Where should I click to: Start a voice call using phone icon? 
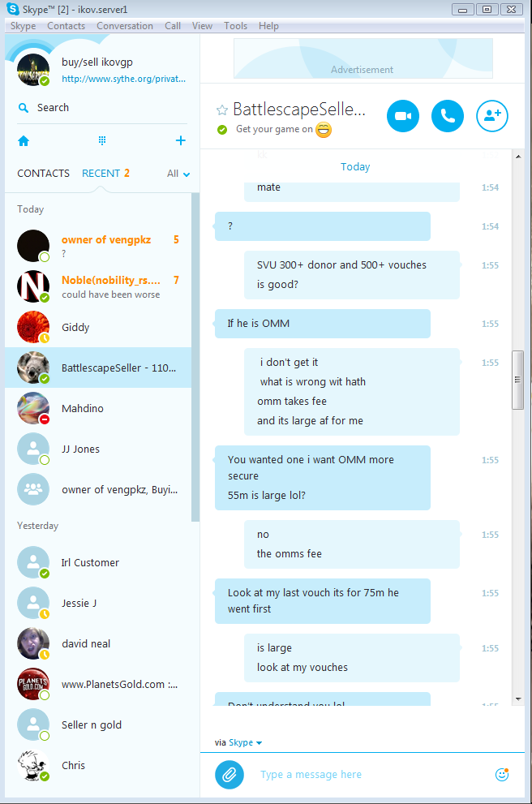coord(448,116)
